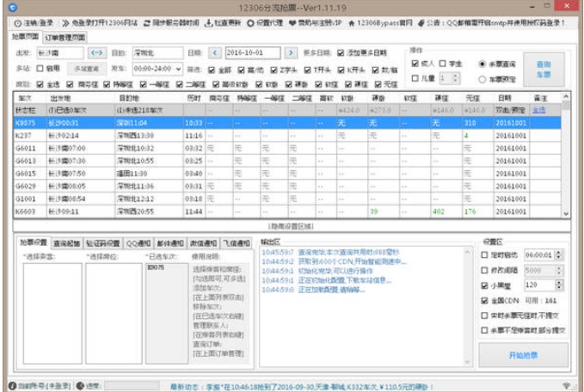Check 实时余票无座时不提交 option

[x=484, y=315]
